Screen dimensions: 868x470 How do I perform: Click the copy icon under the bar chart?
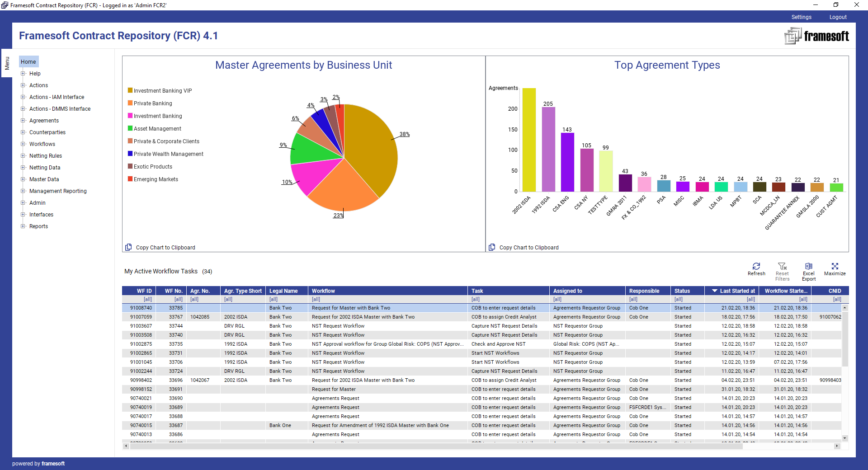click(x=492, y=247)
